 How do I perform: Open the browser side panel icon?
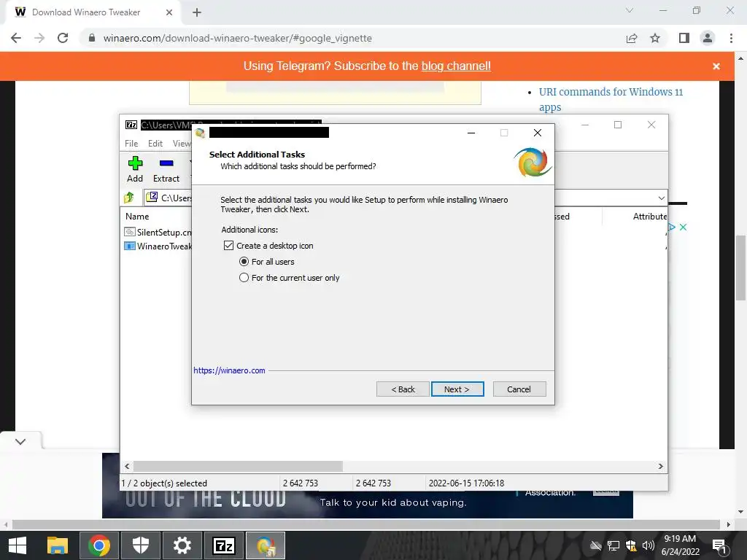click(684, 38)
